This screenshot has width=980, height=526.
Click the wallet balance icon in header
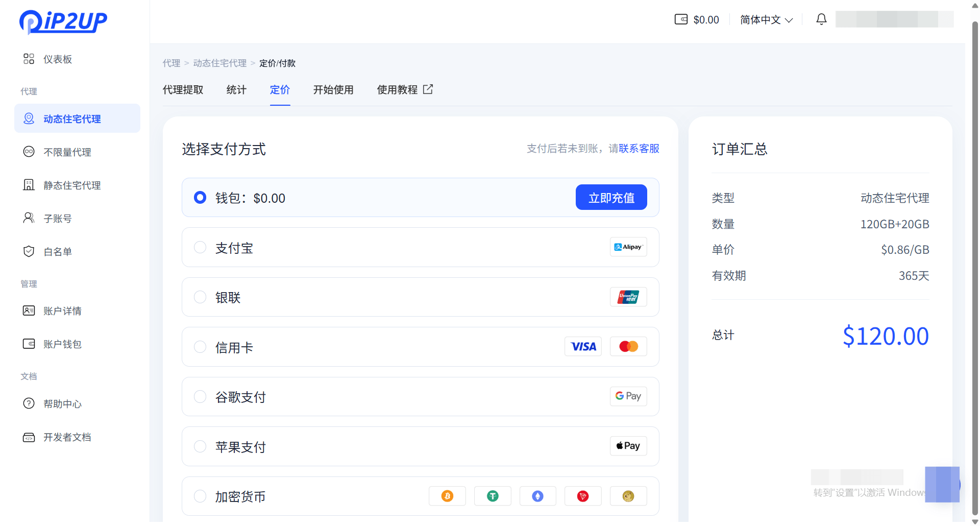click(681, 19)
